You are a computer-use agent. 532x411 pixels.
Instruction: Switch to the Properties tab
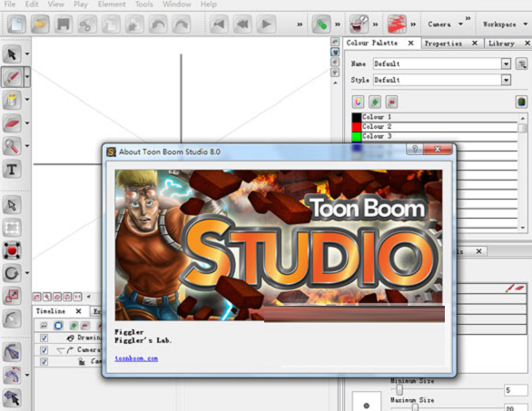pyautogui.click(x=443, y=44)
